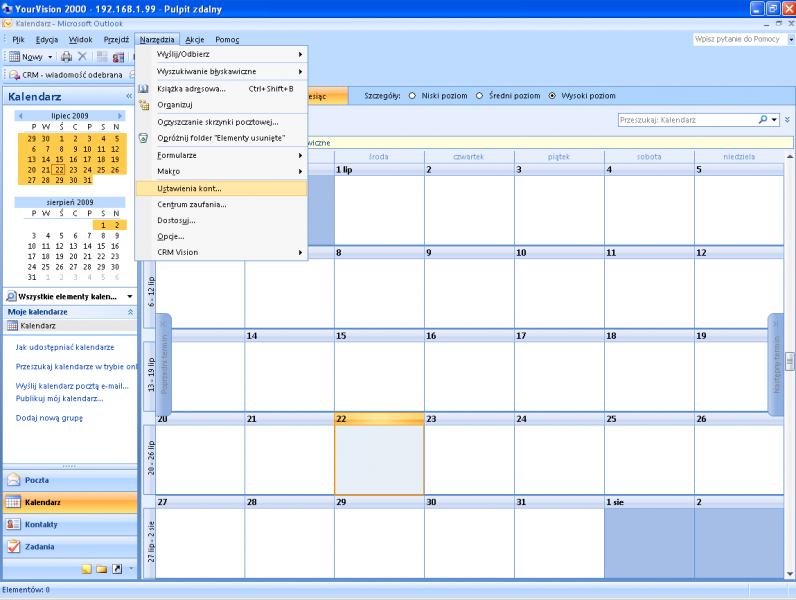Click the grid view icon in toolbar
The height and width of the screenshot is (600, 796).
click(x=102, y=57)
